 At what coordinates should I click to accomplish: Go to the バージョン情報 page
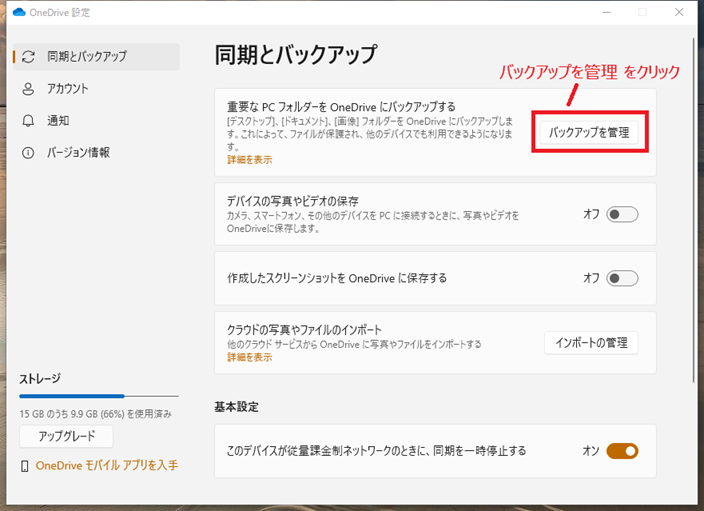pos(78,153)
